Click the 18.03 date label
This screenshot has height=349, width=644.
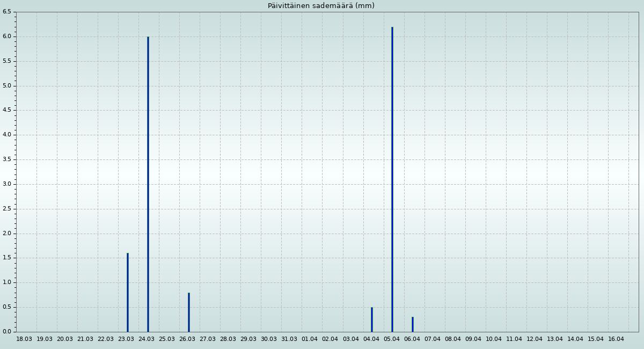click(x=24, y=339)
